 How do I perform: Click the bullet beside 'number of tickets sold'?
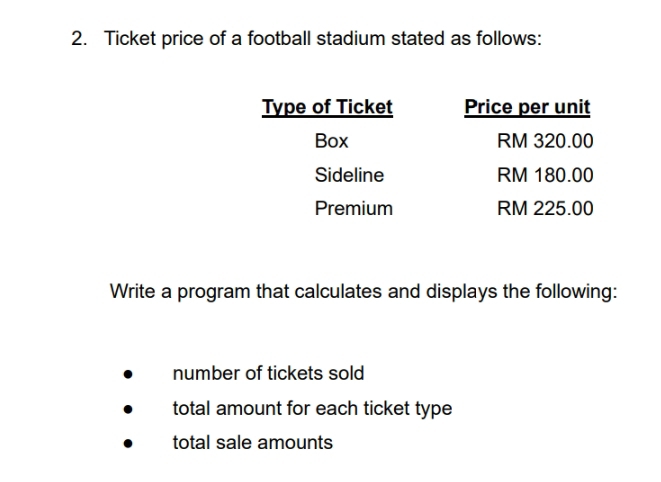[128, 376]
